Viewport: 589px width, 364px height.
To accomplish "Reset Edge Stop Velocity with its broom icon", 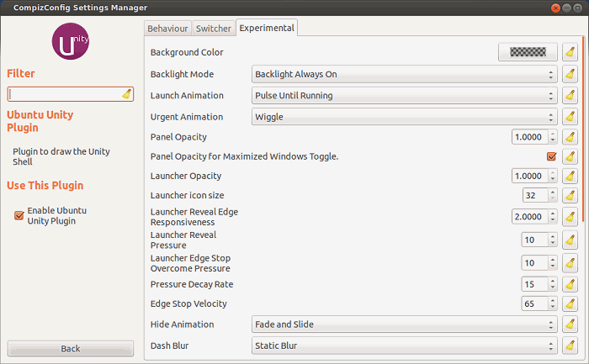I will 570,303.
